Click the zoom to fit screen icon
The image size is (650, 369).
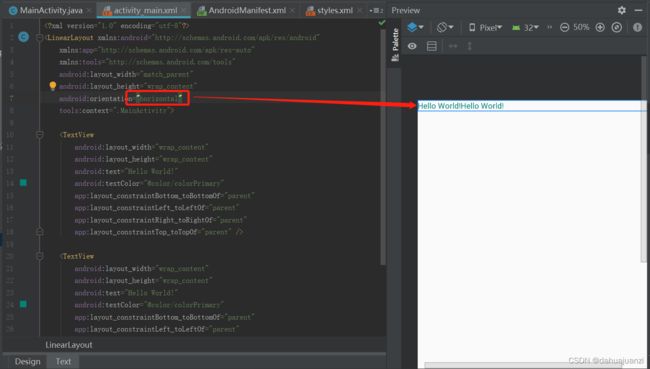click(617, 27)
